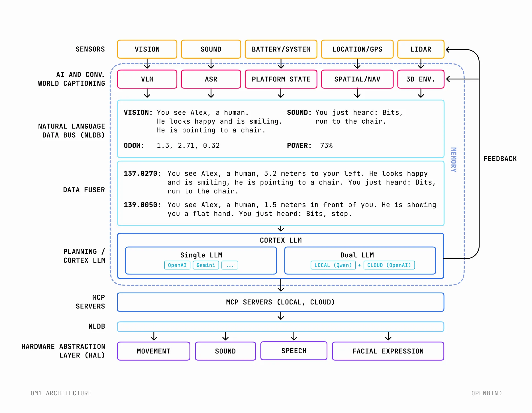Image resolution: width=532 pixels, height=413 pixels.
Task: Select the CLOUD (OpenAI) chip
Action: click(389, 265)
